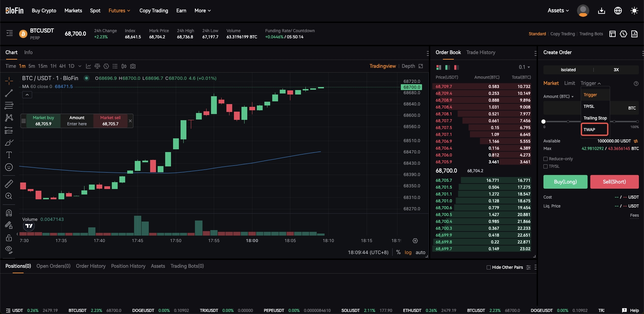
Task: Check Hide Other Pairs
Action: (x=489, y=267)
